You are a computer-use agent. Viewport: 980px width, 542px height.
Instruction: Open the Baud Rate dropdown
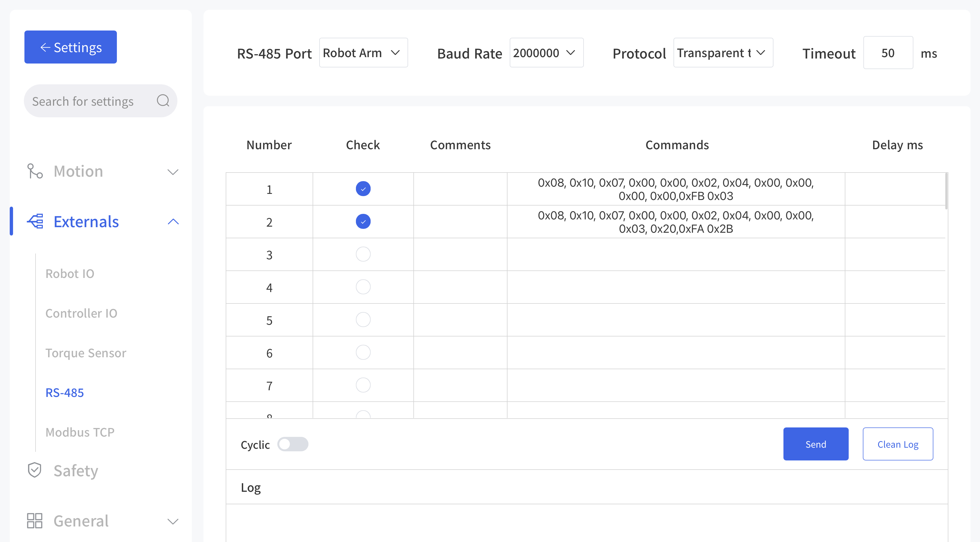[546, 53]
